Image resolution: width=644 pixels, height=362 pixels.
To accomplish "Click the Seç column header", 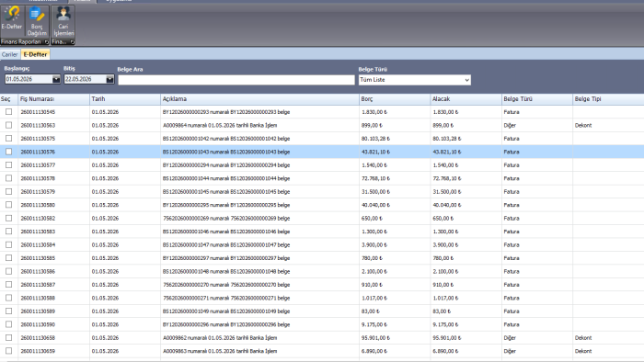I will tap(8, 99).
